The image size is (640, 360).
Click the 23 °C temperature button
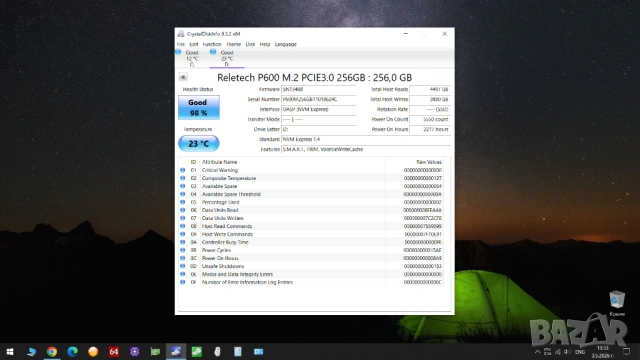pos(199,144)
